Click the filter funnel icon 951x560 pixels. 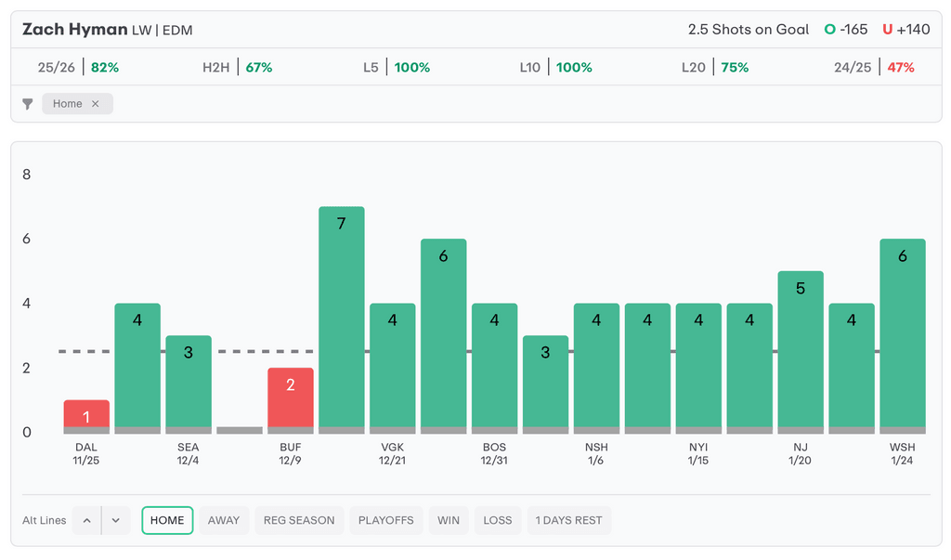pyautogui.click(x=28, y=104)
